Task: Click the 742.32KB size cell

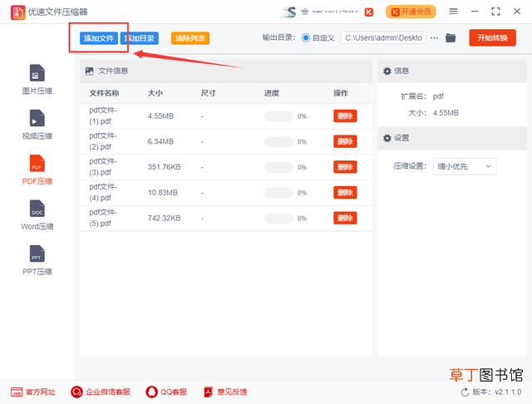Action: (165, 218)
